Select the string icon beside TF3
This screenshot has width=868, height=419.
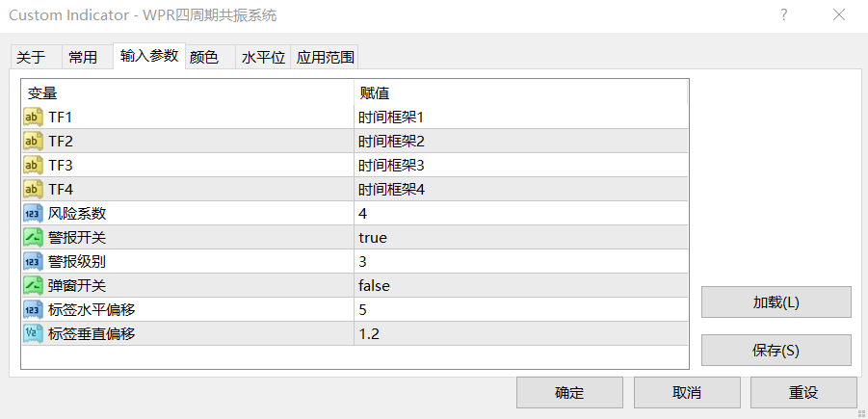[33, 166]
